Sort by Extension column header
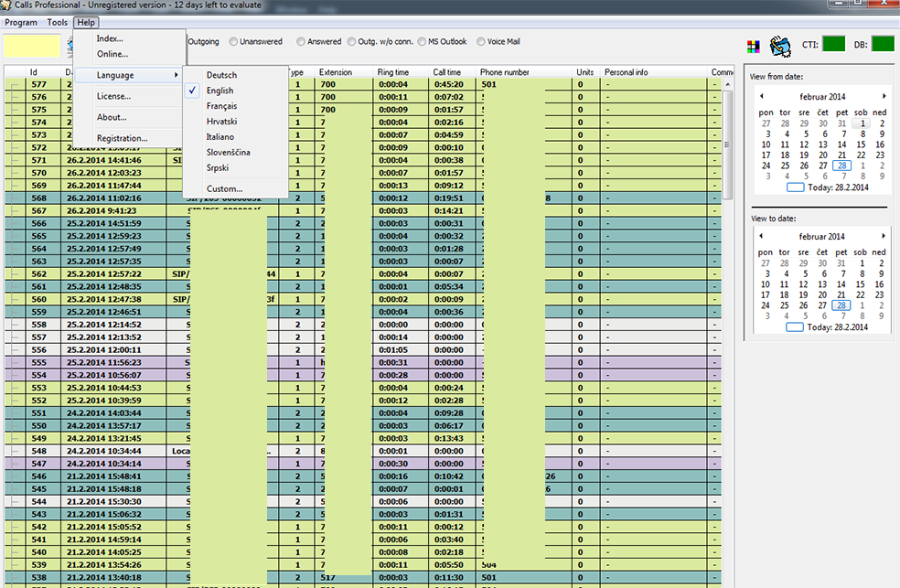The image size is (900, 588). [343, 72]
